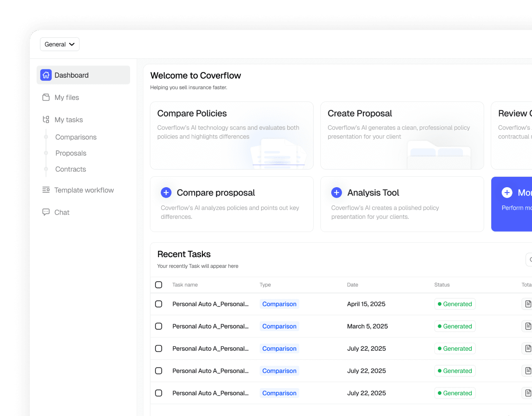Click the folder illustration in Create Proposal
The height and width of the screenshot is (416, 532).
[439, 154]
